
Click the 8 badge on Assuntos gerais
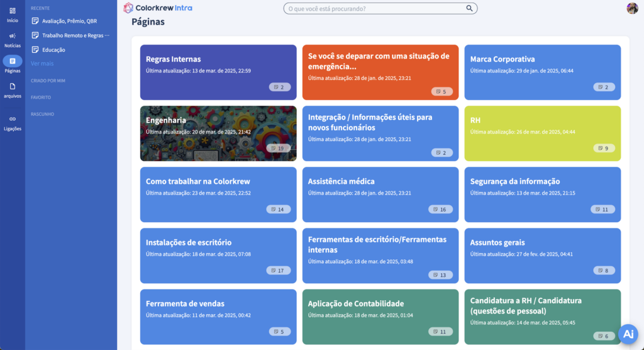point(604,271)
